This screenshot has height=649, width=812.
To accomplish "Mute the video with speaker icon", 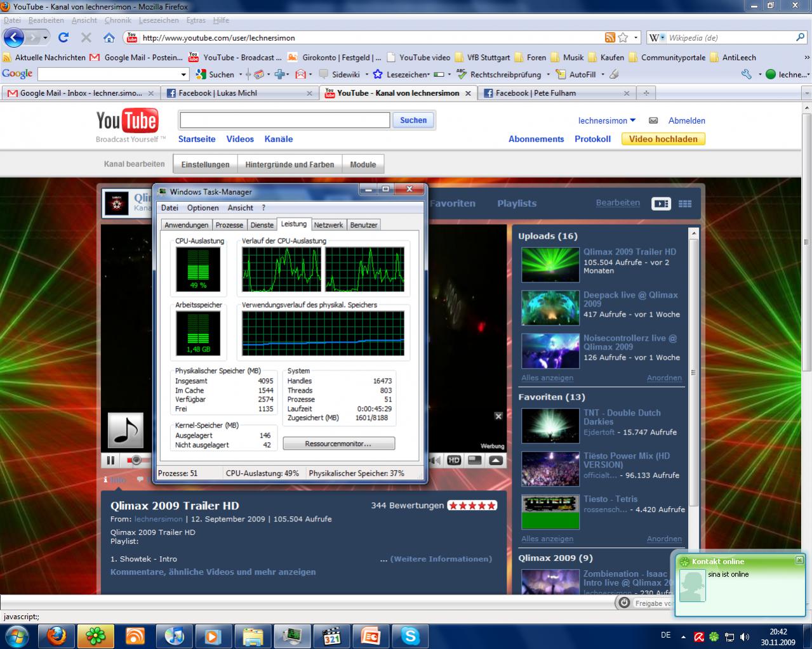I will (x=436, y=461).
